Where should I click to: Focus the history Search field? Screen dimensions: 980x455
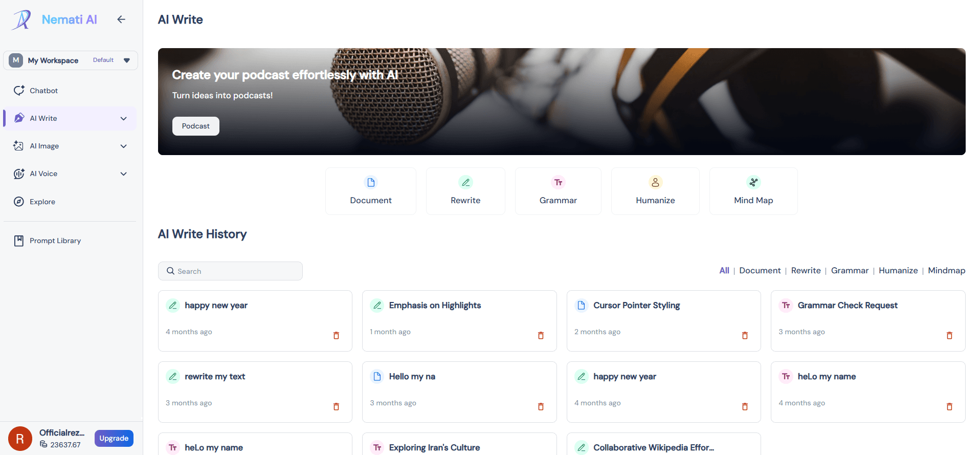pyautogui.click(x=230, y=271)
